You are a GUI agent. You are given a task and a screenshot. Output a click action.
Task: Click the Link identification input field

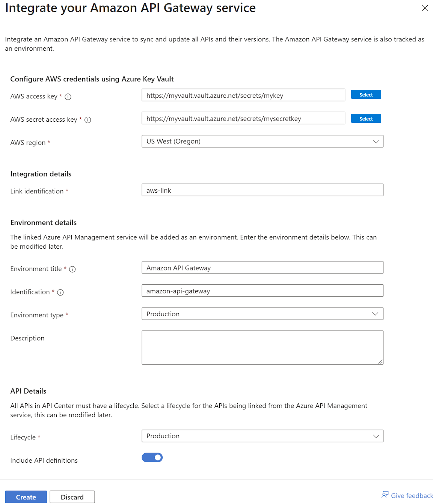262,190
